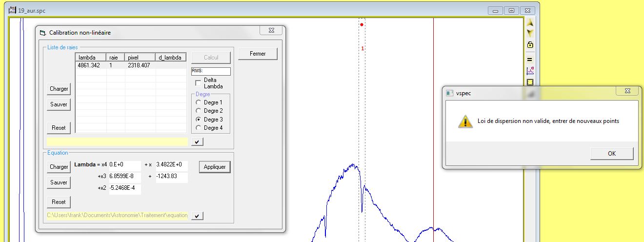
Task: Click Sauver in the Equation section
Action: (x=59, y=182)
